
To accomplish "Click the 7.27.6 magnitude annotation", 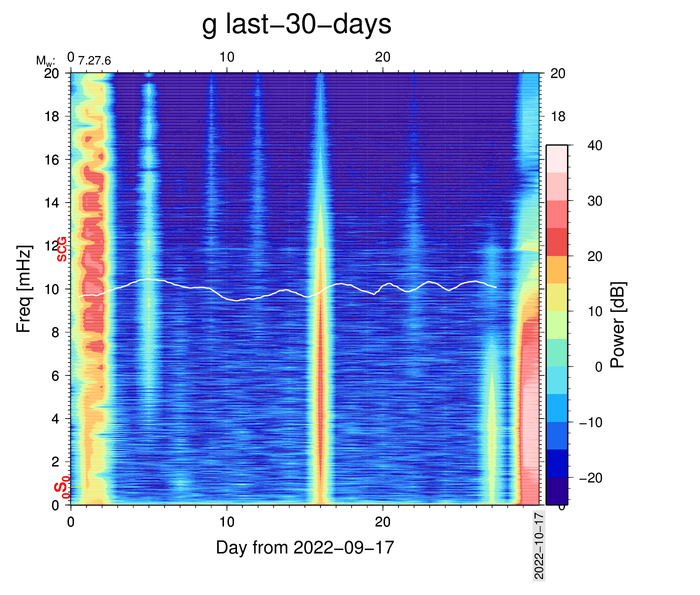I will tap(94, 61).
